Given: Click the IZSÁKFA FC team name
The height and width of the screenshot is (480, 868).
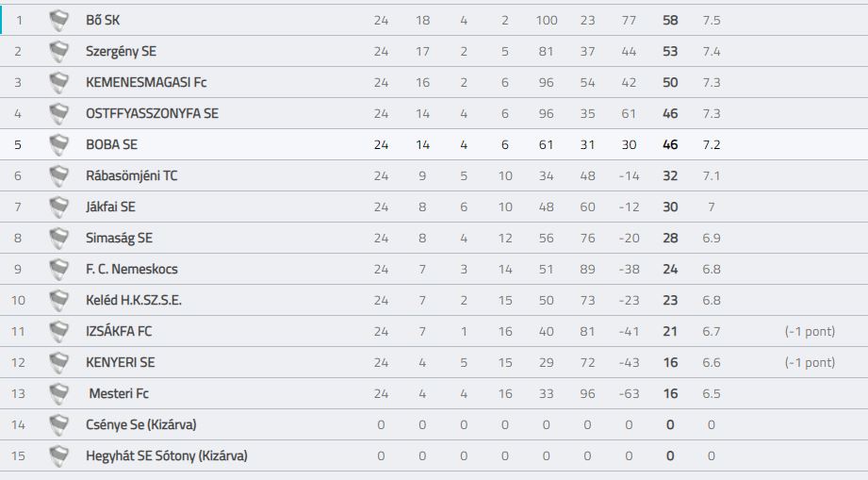Looking at the screenshot, I should coord(119,331).
